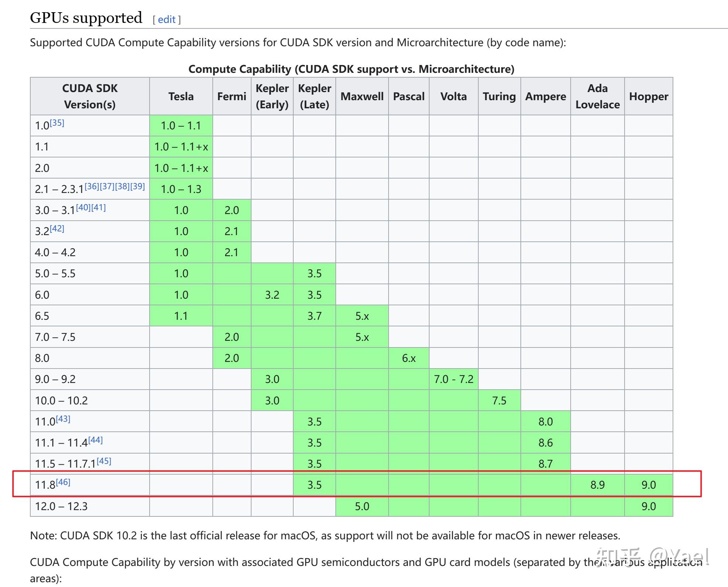Open citation [38] in the 2.1–2.3.1 row
This screenshot has width=728, height=587.
click(x=122, y=186)
